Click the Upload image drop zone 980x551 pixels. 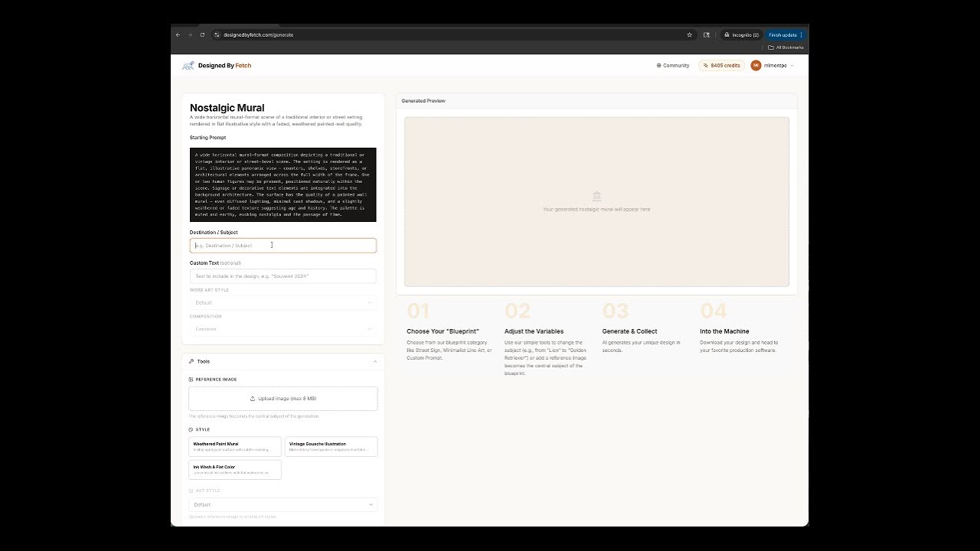point(283,399)
